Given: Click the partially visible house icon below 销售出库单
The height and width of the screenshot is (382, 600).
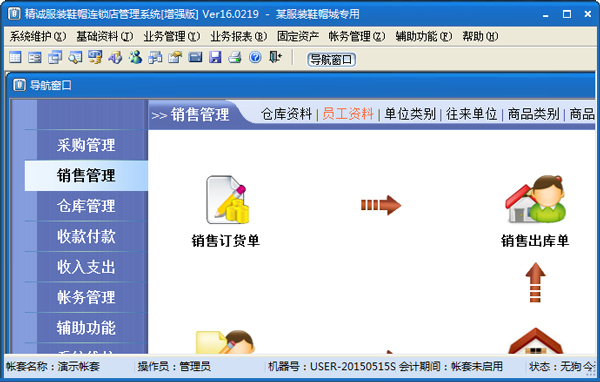Looking at the screenshot, I should 535,341.
